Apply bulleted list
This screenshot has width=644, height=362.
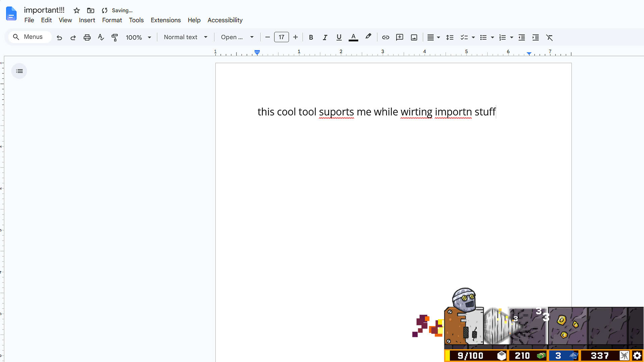point(483,38)
